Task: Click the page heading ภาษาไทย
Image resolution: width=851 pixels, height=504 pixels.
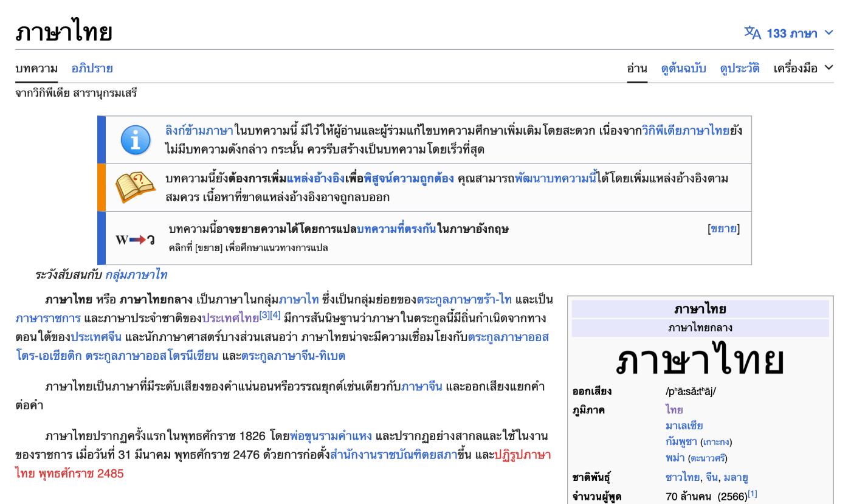Action: coord(64,32)
